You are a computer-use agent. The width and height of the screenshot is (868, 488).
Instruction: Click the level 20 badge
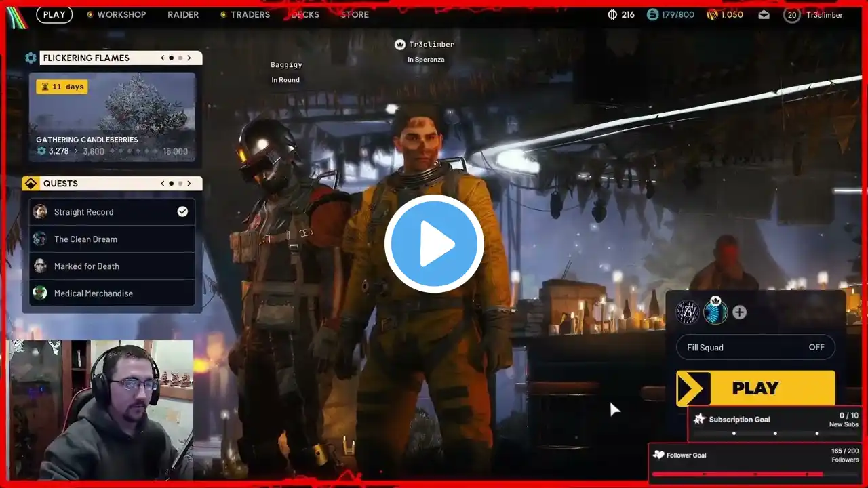791,15
